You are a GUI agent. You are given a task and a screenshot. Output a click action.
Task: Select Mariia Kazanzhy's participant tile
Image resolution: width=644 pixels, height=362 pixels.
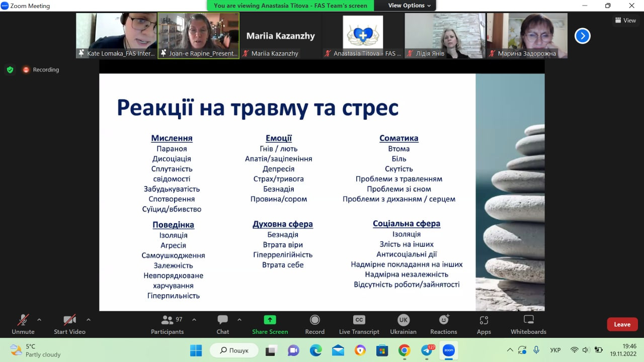pyautogui.click(x=281, y=36)
